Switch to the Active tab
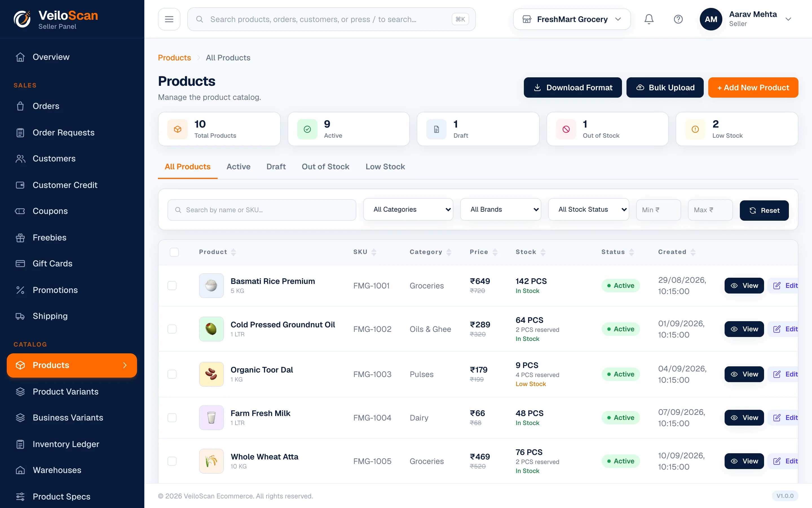This screenshot has width=812, height=508. click(x=238, y=167)
